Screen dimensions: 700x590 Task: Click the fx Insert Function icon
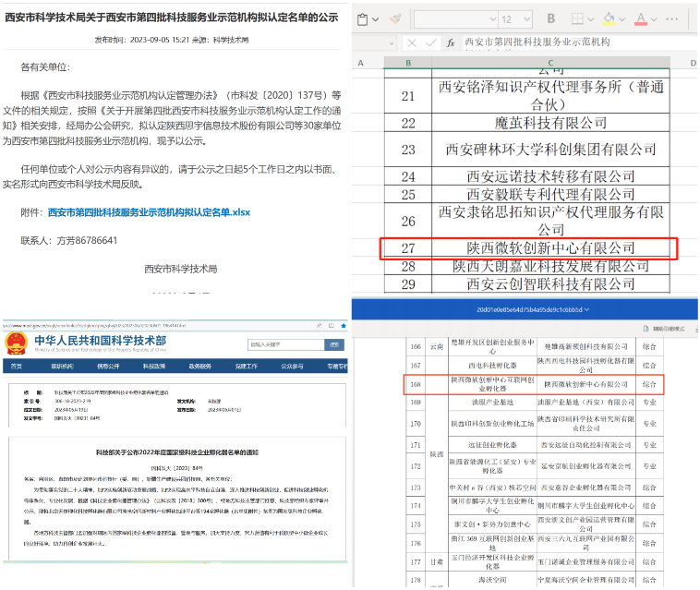pyautogui.click(x=450, y=42)
